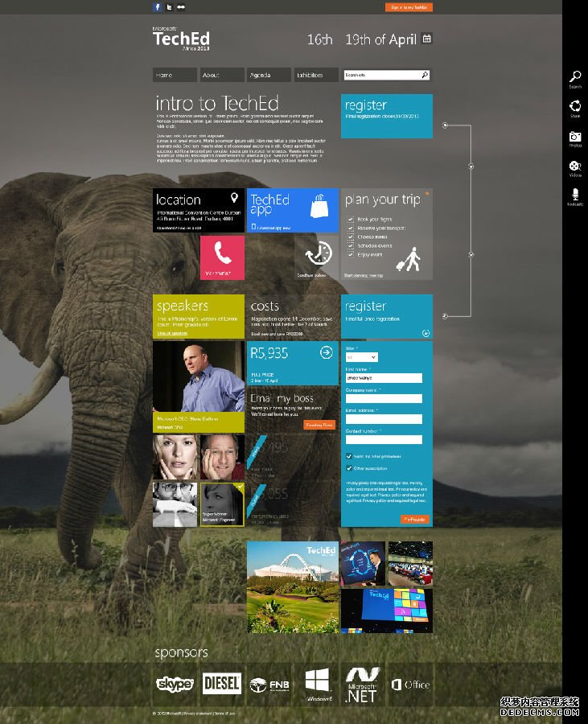The width and height of the screenshot is (588, 724).
Task: Click the Company name input field
Action: (x=384, y=398)
